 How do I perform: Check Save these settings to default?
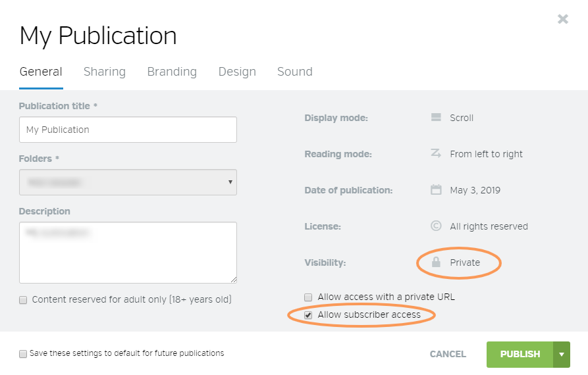23,354
